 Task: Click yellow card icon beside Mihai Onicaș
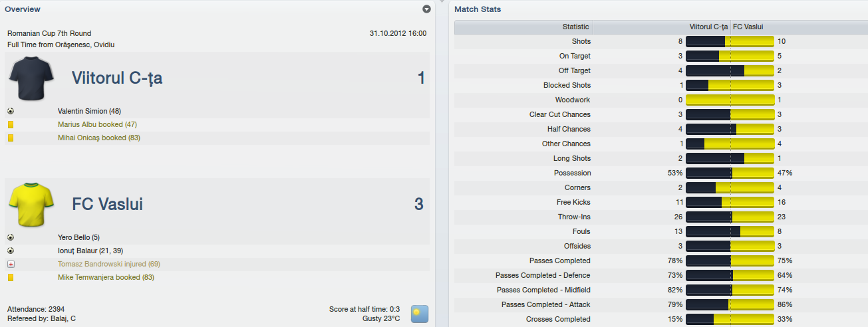[11, 138]
